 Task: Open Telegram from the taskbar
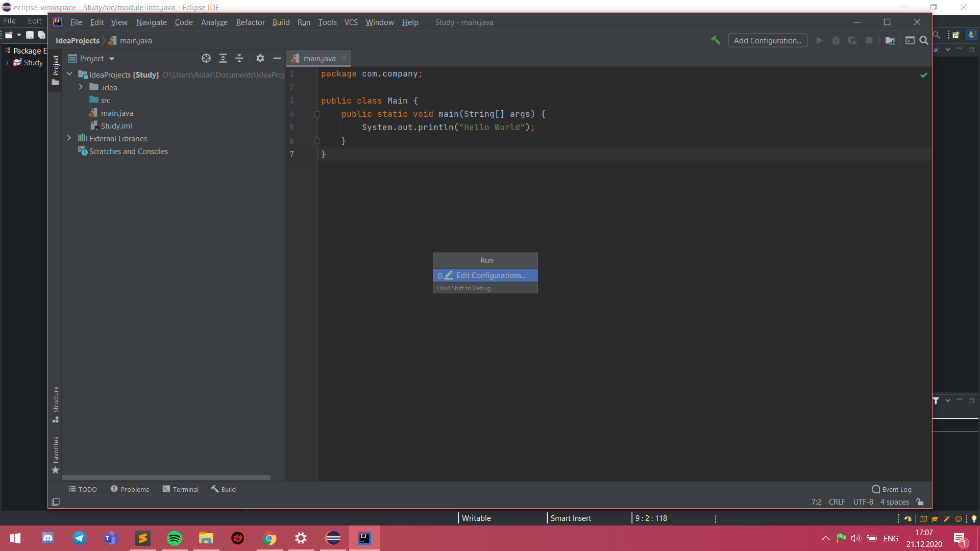[x=80, y=538]
